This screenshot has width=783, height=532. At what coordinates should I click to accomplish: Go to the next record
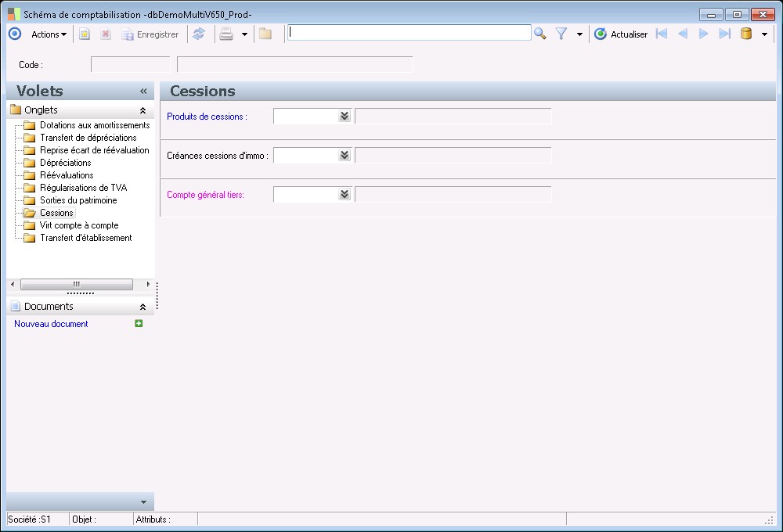pos(704,34)
